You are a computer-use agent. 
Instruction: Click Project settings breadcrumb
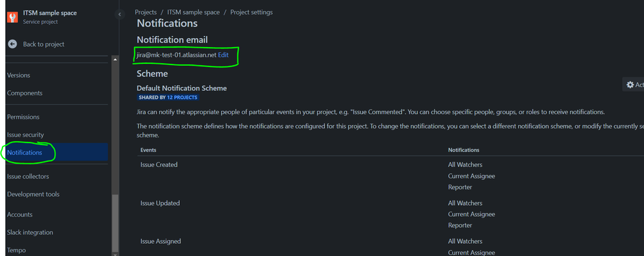[251, 12]
